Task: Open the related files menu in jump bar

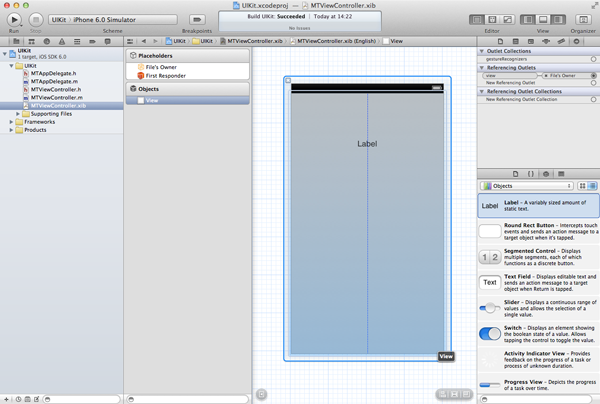Action: [130, 41]
